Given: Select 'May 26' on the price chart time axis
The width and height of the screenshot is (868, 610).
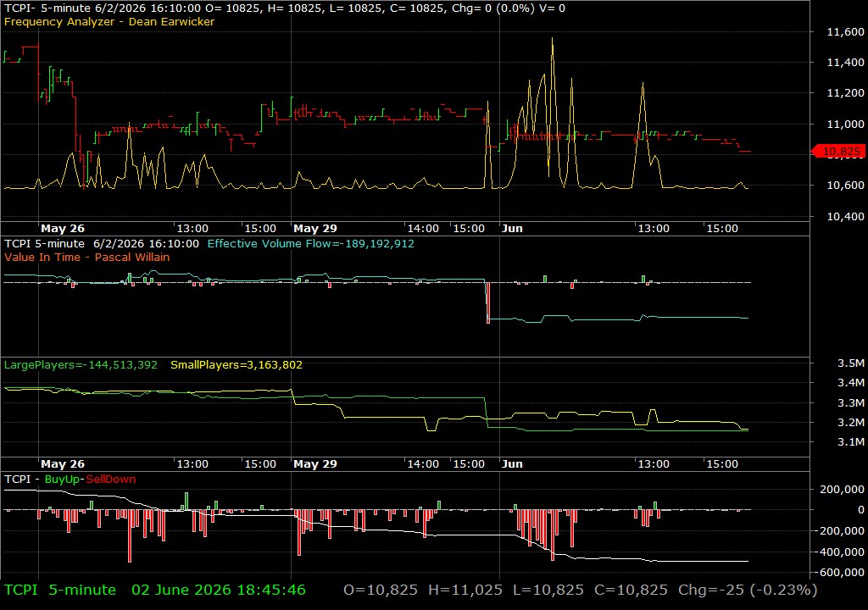Looking at the screenshot, I should click(63, 228).
